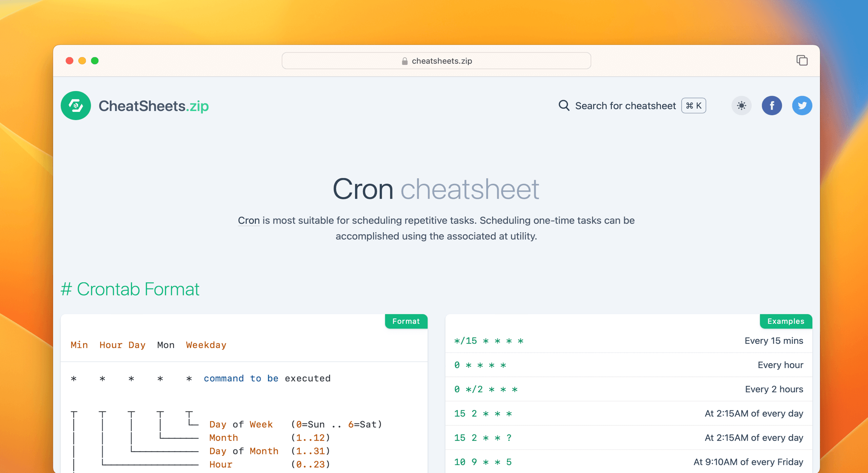The height and width of the screenshot is (473, 868).
Task: Click the ⌘K shortcut badge beside the search
Action: click(693, 106)
